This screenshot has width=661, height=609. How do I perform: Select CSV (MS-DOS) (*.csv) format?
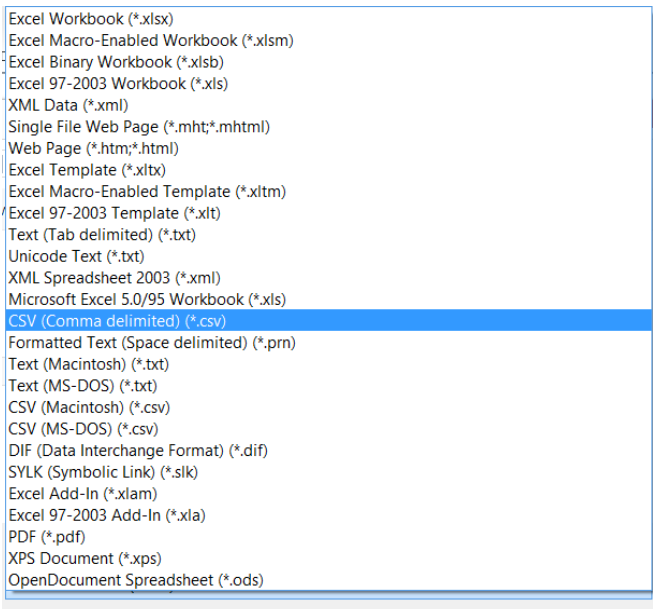[x=329, y=429]
